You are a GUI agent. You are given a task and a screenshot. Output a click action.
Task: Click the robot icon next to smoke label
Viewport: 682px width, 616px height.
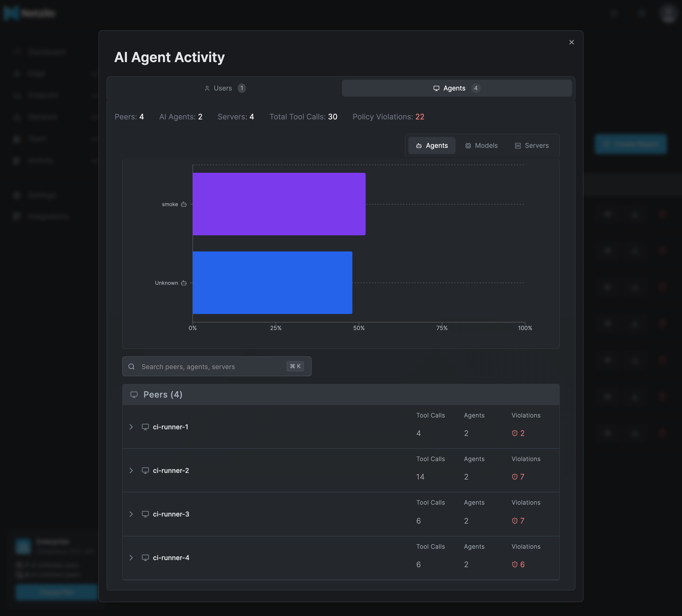point(184,204)
